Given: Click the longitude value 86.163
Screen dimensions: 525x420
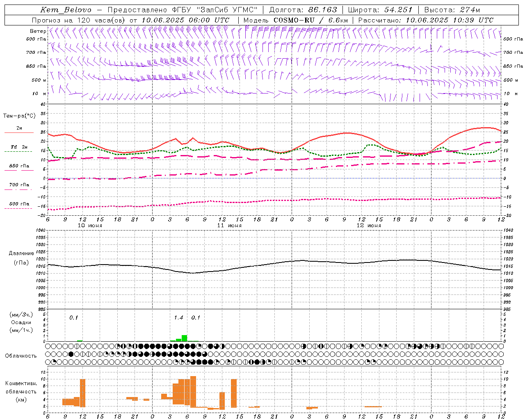Looking at the screenshot, I should coord(323,10).
